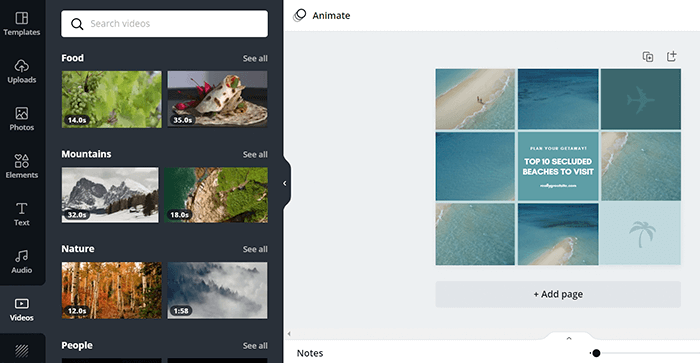Select the misty forest 1:58 video
700x363 pixels.
[217, 290]
